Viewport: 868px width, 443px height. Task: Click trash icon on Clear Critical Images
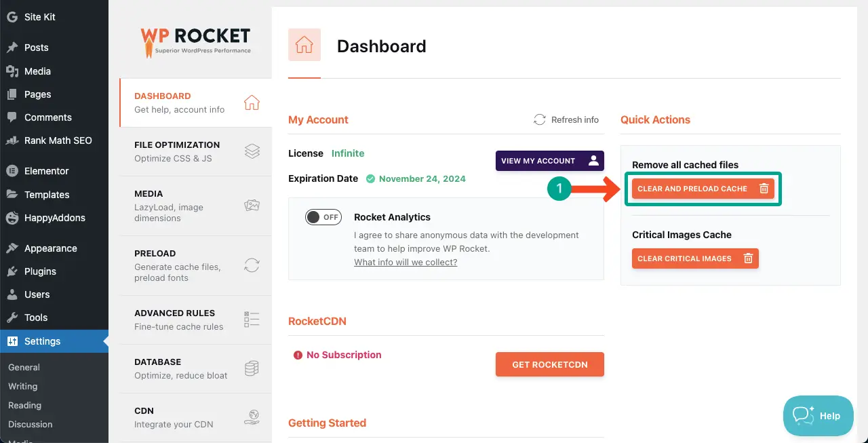point(748,258)
